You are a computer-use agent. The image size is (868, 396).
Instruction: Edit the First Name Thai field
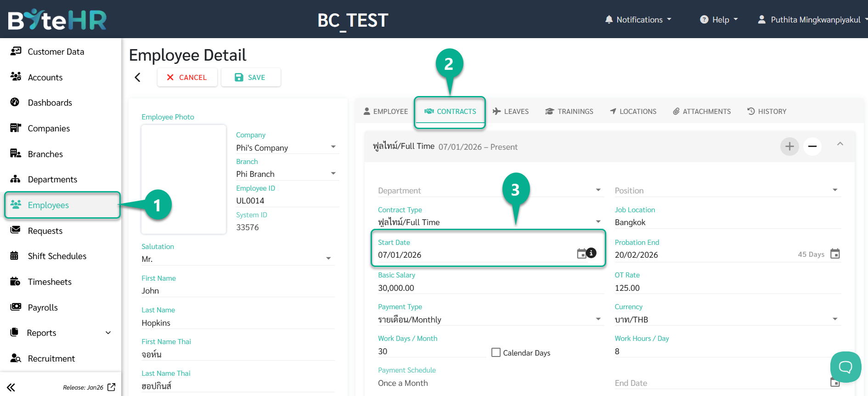[x=238, y=354]
